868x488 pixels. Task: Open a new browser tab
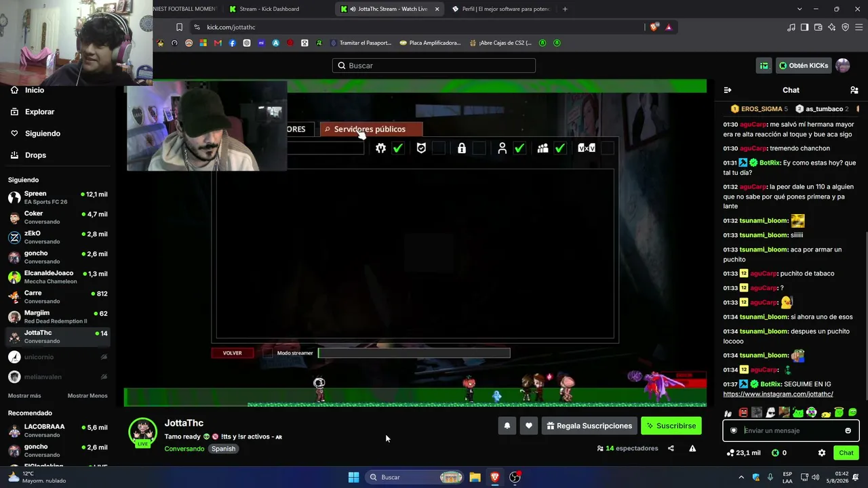coord(565,9)
